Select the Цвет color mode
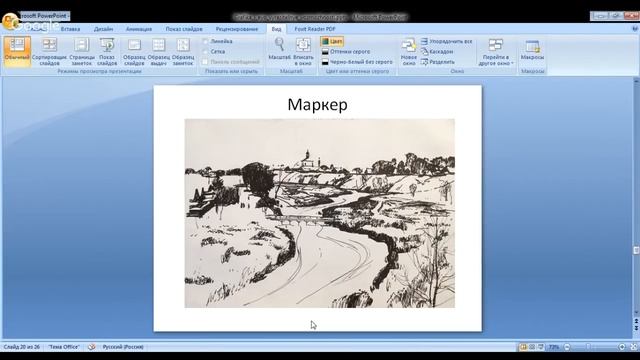 (x=332, y=41)
